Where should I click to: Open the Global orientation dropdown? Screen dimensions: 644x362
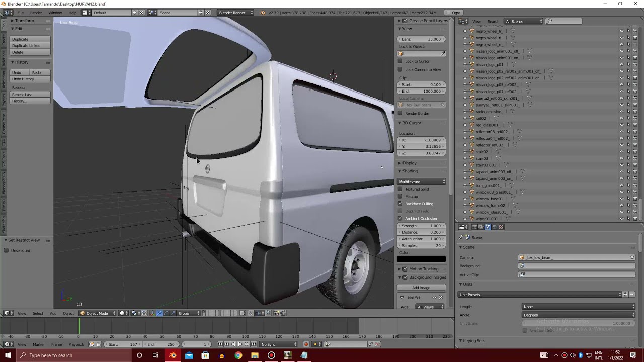189,313
